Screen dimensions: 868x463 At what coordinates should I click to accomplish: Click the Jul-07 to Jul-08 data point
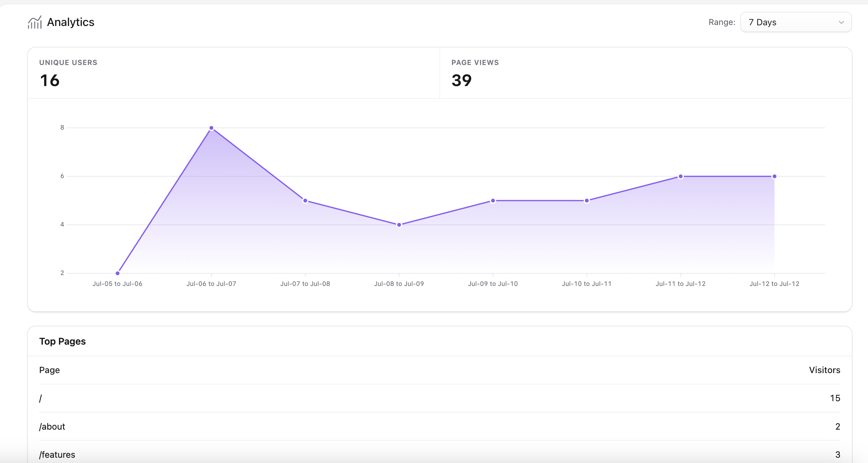tap(305, 201)
